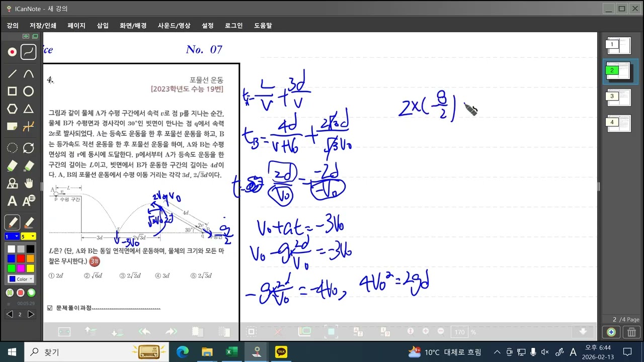Screen dimensions: 644x362
Task: Open the 사운드/영상 menu
Action: coord(174,25)
